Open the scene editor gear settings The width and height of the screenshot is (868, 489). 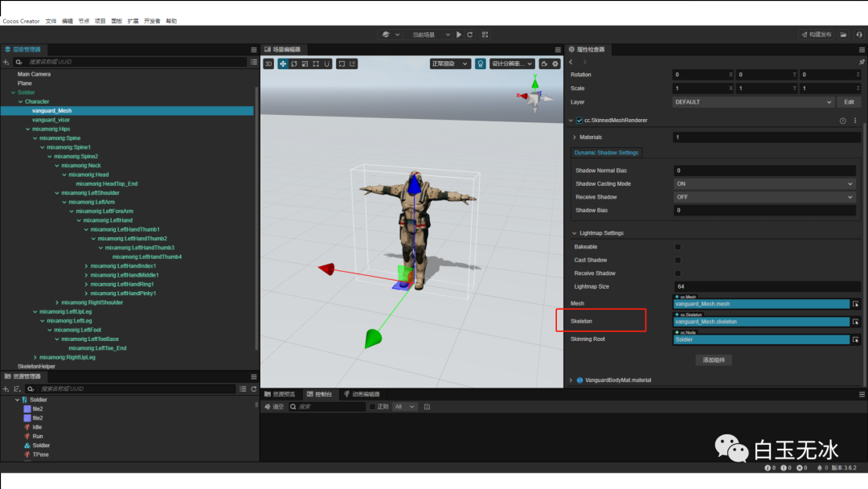555,64
